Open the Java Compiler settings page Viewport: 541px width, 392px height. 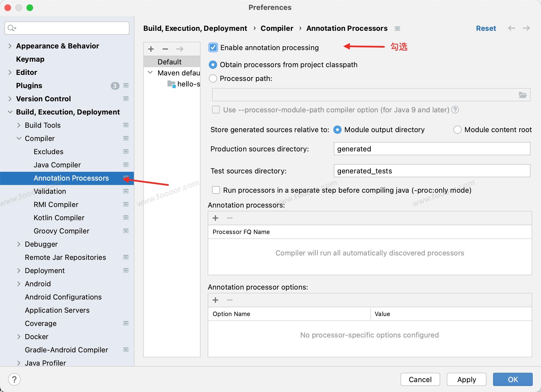pyautogui.click(x=57, y=165)
